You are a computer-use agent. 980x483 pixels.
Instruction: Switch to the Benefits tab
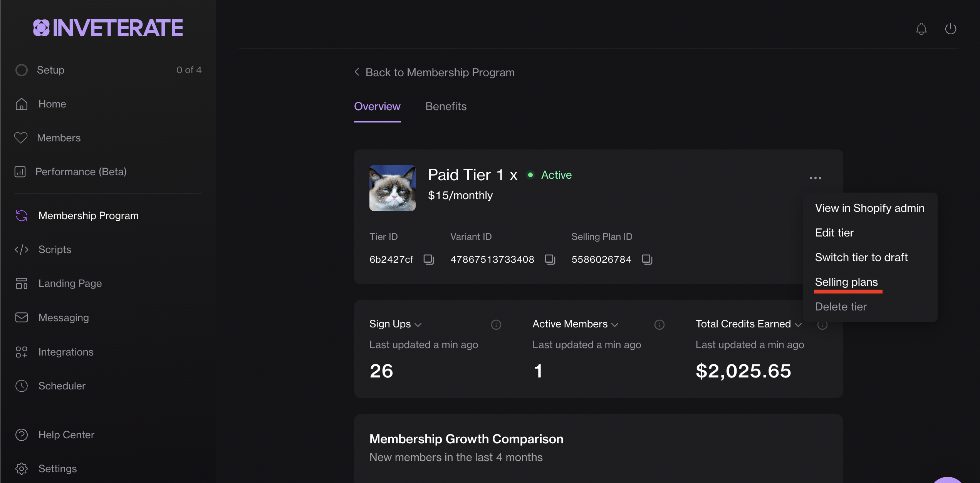pyautogui.click(x=446, y=106)
